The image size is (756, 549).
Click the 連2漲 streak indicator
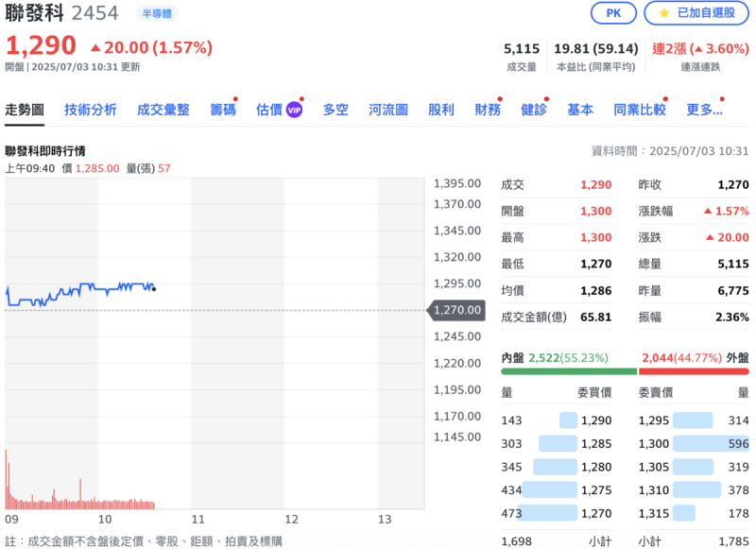tap(700, 49)
